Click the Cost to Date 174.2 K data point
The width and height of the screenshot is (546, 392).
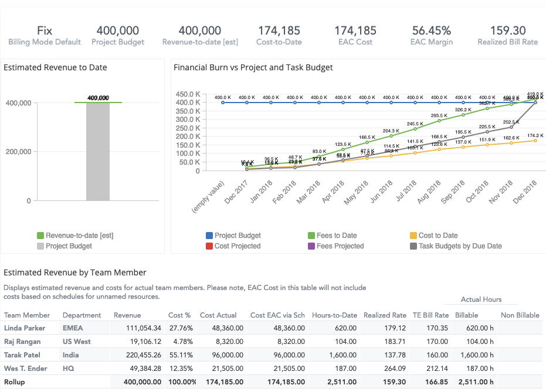(x=535, y=141)
